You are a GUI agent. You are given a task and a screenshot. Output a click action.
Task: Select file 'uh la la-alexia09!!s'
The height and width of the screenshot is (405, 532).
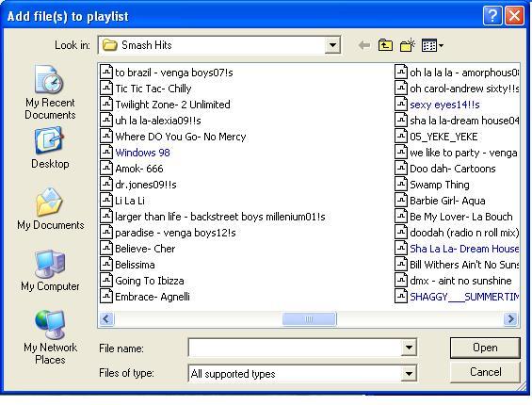point(151,121)
